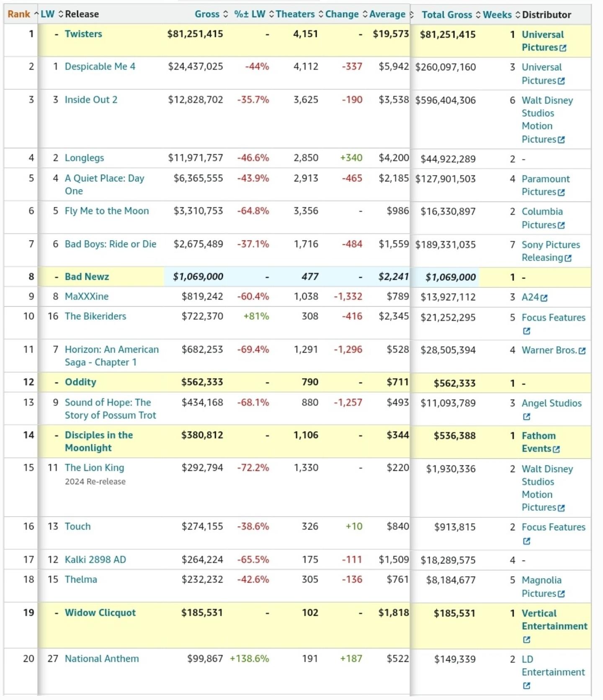Open Despicable Me 4 release link
The width and height of the screenshot is (603, 700).
coord(100,67)
